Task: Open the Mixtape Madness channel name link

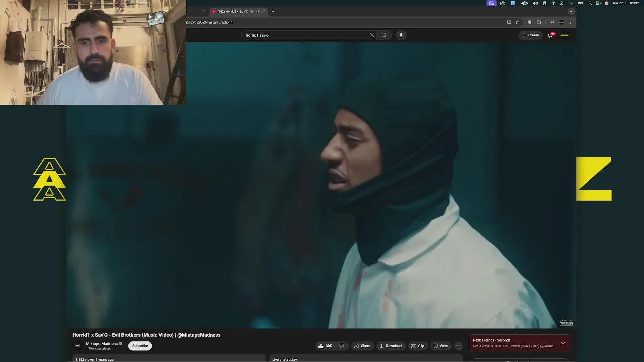Action: click(102, 344)
